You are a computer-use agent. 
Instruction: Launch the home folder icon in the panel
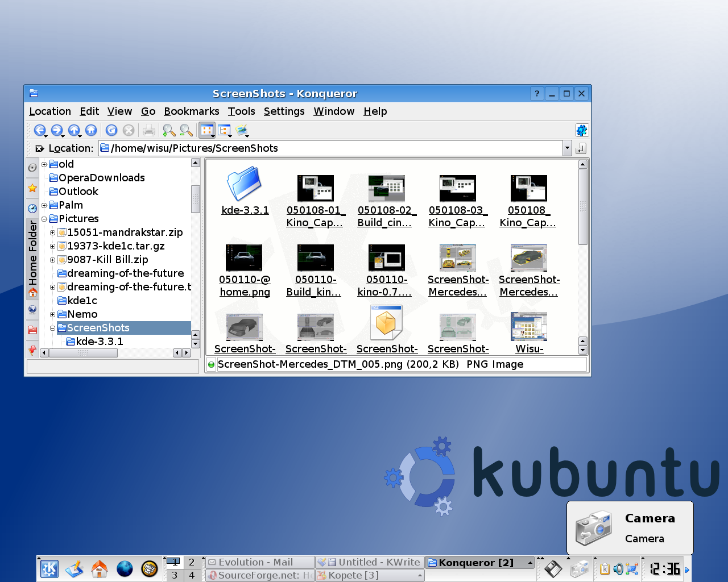(100, 568)
